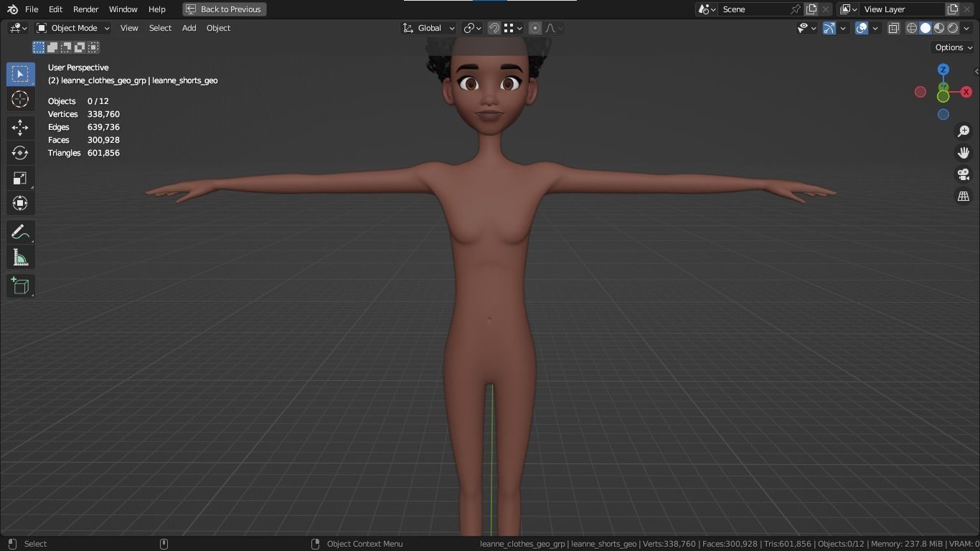Image resolution: width=980 pixels, height=551 pixels.
Task: Open the viewport Add menu
Action: coord(189,28)
